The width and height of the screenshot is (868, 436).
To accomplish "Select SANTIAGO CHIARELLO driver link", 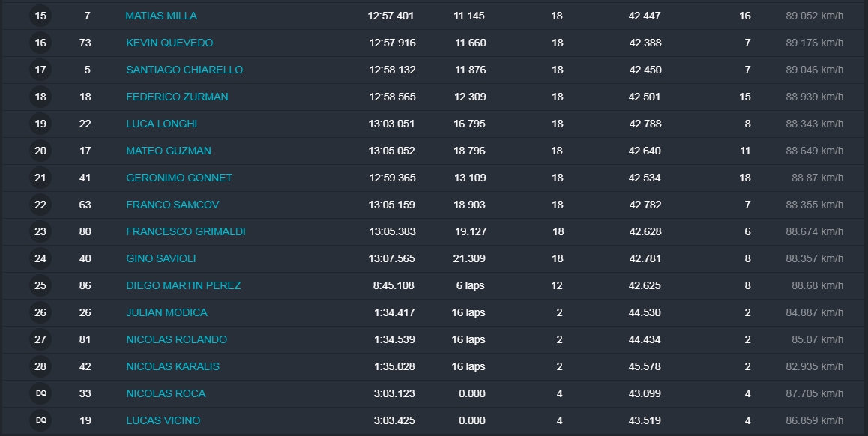I will (x=184, y=70).
